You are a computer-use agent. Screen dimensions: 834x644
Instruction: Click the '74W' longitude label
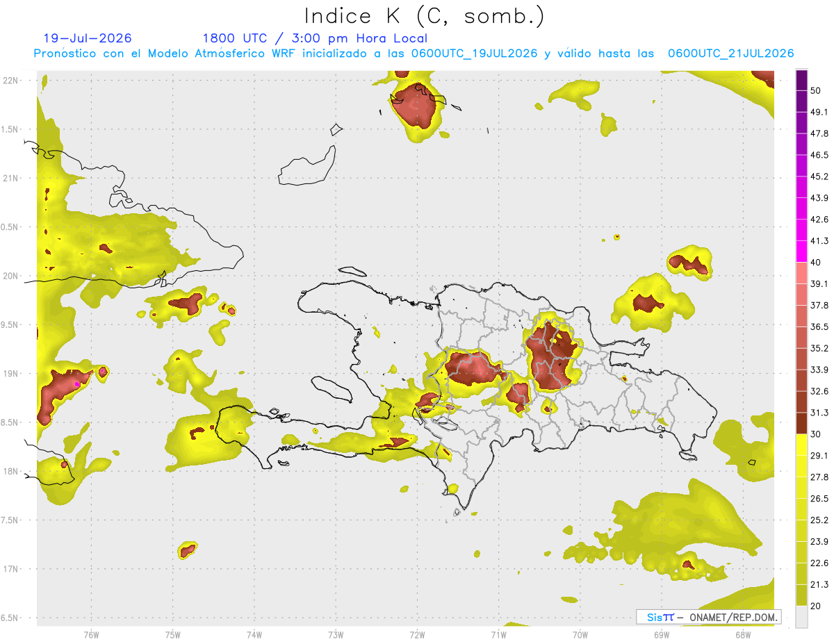point(254,635)
